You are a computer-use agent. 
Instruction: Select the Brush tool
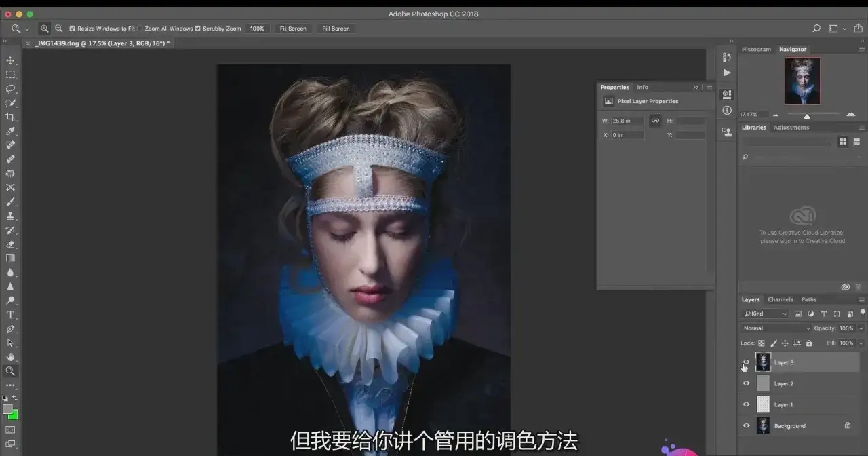tap(10, 202)
